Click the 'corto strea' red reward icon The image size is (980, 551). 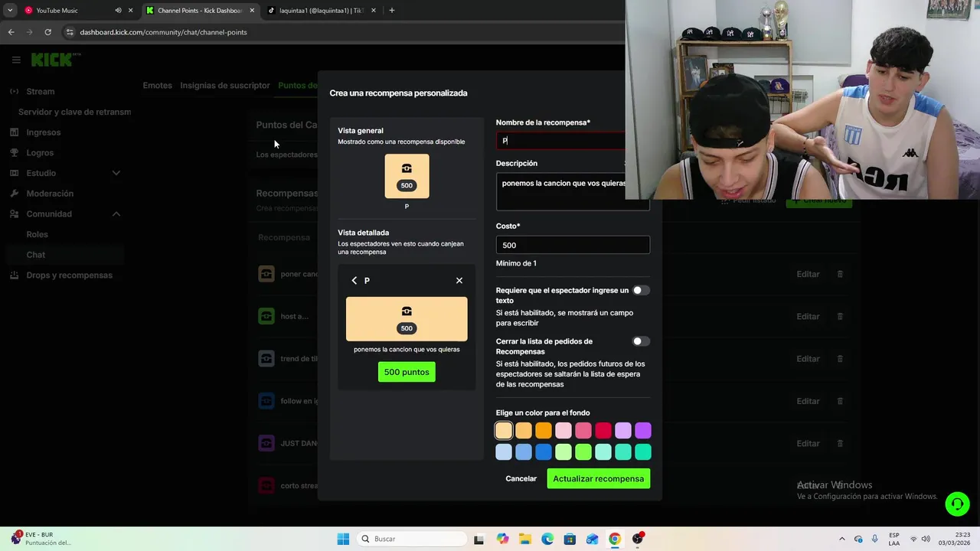click(266, 485)
